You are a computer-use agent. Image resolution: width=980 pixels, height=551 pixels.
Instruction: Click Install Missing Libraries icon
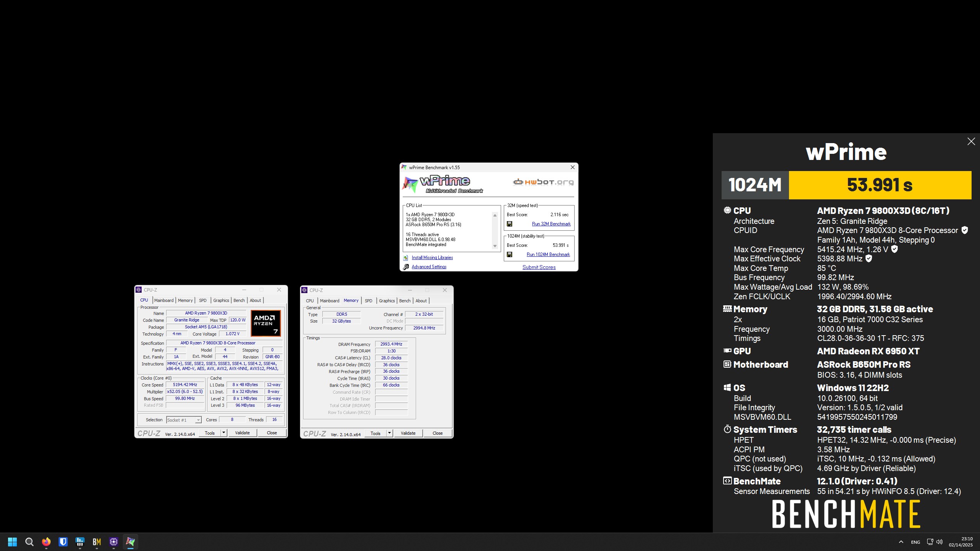pos(406,258)
